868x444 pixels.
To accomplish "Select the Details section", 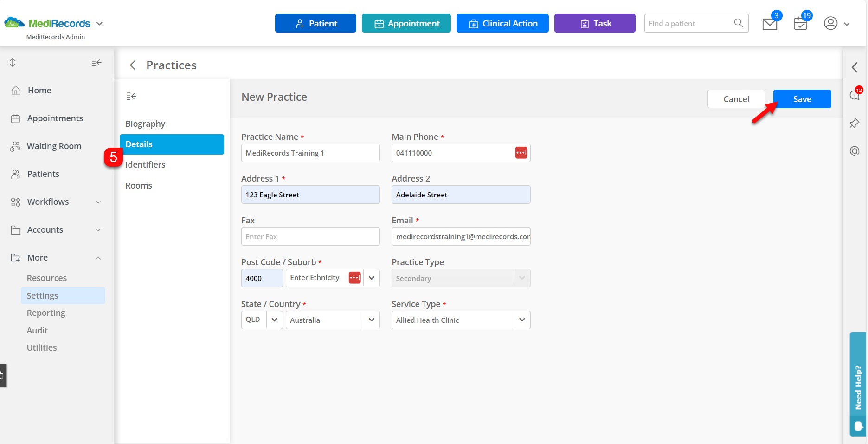I will click(x=172, y=144).
